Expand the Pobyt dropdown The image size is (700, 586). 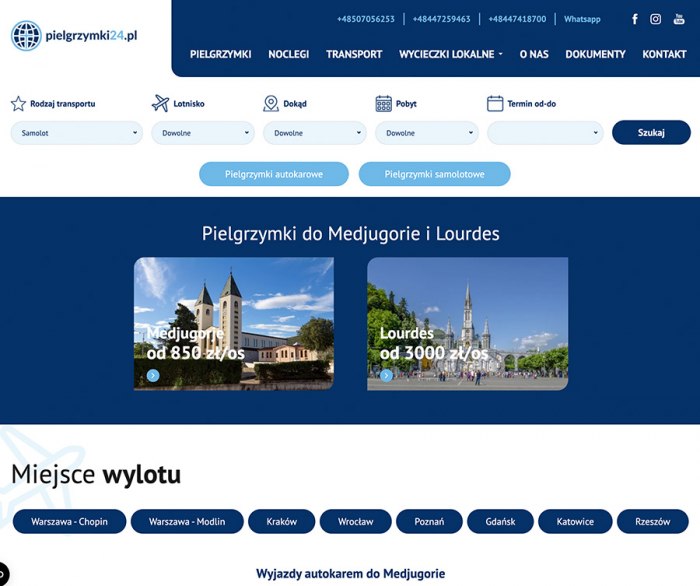click(427, 133)
